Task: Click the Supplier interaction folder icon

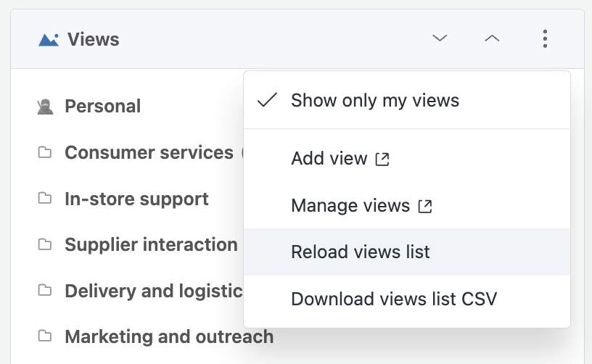Action: [45, 244]
